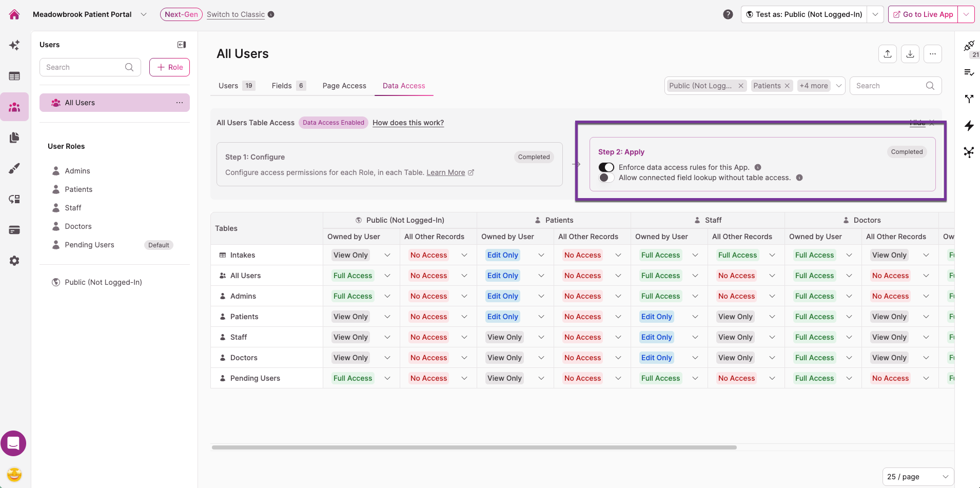Open the 25 / page dropdown
This screenshot has width=980, height=488.
coord(918,477)
